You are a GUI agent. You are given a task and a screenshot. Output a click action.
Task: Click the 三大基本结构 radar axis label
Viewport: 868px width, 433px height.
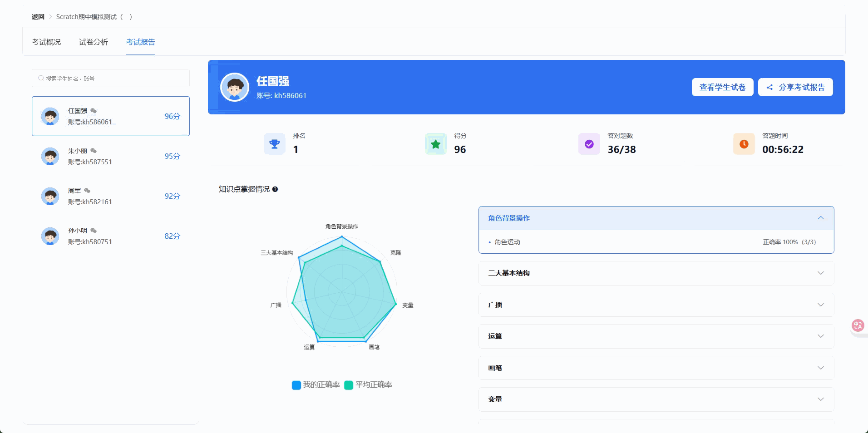277,253
